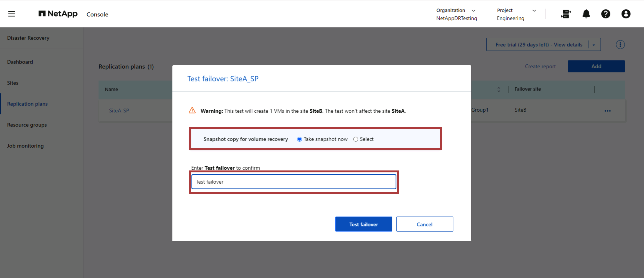Open the workload switcher icon
The height and width of the screenshot is (278, 644).
pos(566,14)
